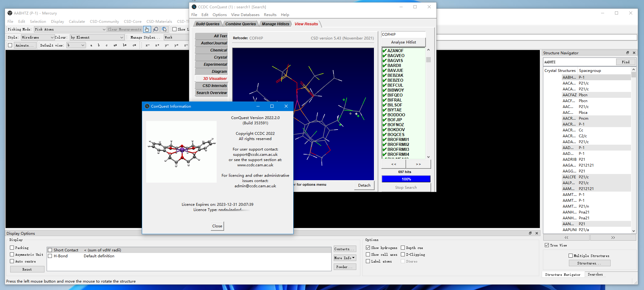
Task: Rotate with the y+ toolbar button
Action: pyautogui.click(x=176, y=45)
